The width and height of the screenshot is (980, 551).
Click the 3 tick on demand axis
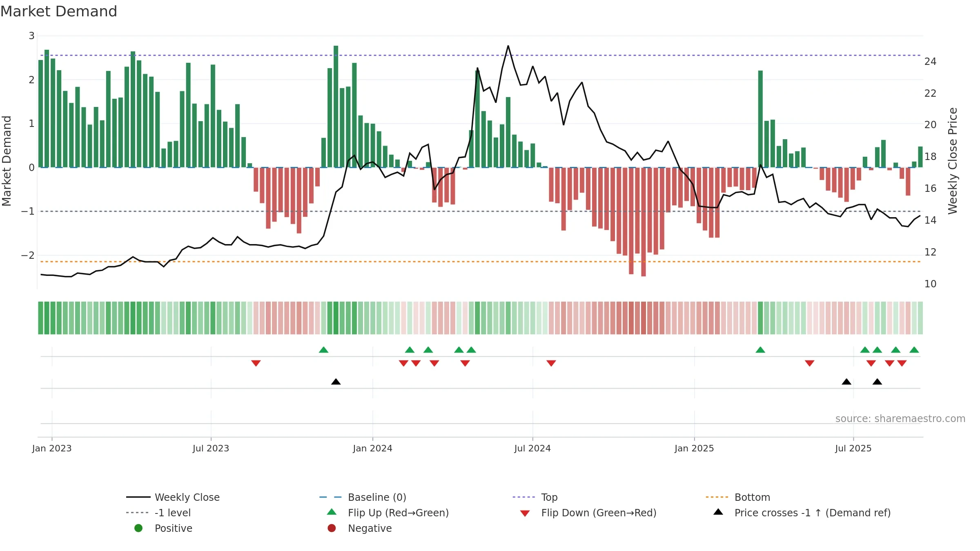click(31, 36)
